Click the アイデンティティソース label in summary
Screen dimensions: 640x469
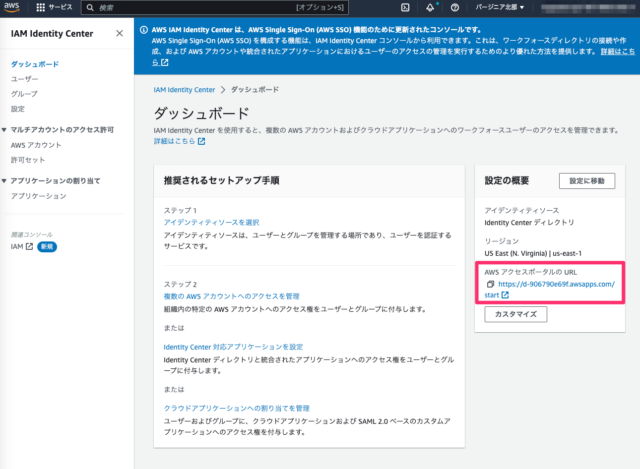pyautogui.click(x=522, y=211)
